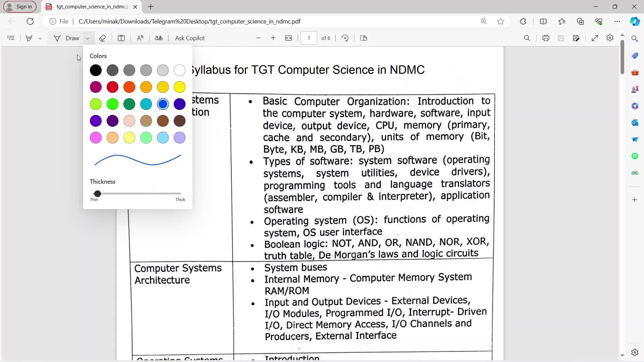
Task: Pick the pink magenta swatch
Action: pyautogui.click(x=96, y=138)
